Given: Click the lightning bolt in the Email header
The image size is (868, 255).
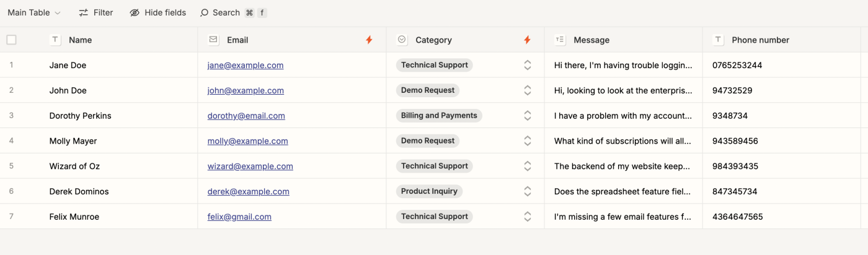Looking at the screenshot, I should coord(369,40).
